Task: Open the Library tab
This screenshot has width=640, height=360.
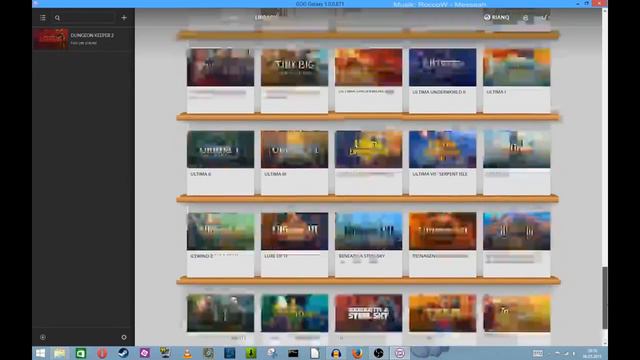Action: tap(265, 18)
